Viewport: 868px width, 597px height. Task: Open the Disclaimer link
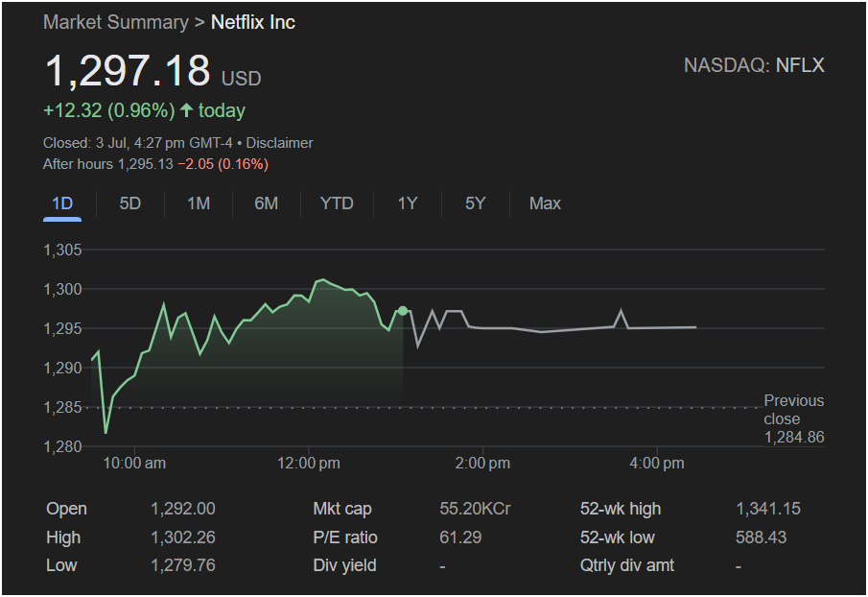pyautogui.click(x=279, y=143)
